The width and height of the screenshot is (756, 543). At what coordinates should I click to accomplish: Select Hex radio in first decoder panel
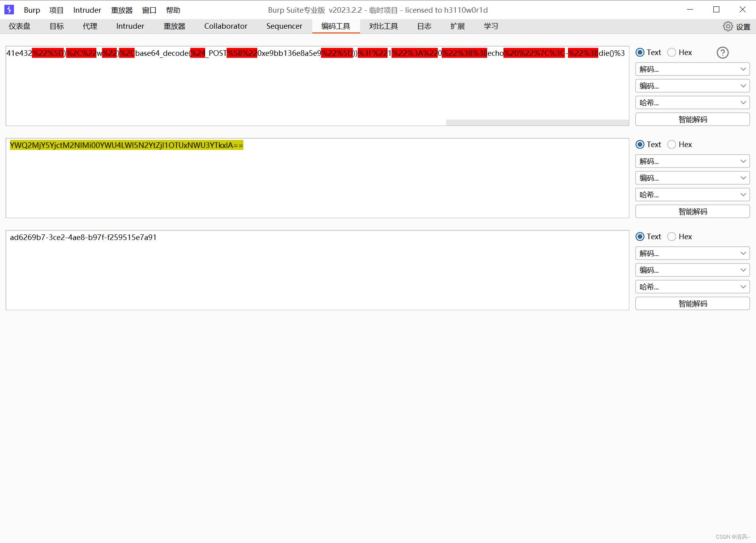click(672, 52)
